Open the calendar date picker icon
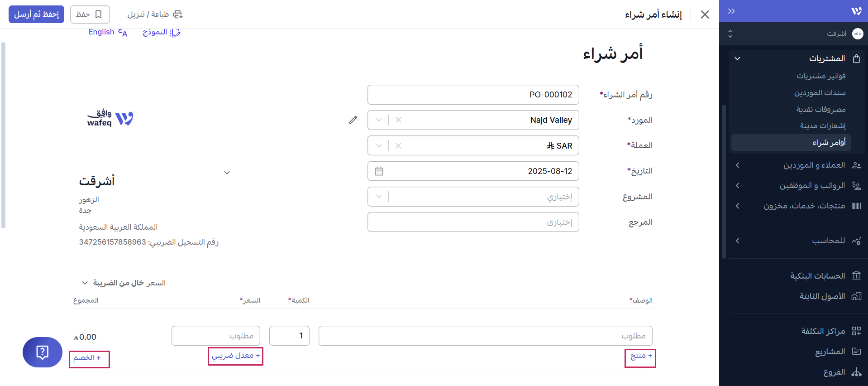868x386 pixels. 379,171
